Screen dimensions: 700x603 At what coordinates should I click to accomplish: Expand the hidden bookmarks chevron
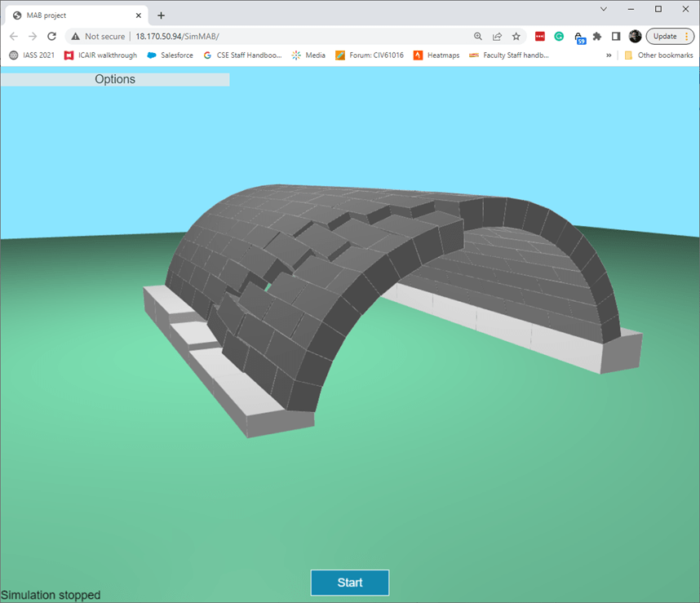click(x=608, y=55)
